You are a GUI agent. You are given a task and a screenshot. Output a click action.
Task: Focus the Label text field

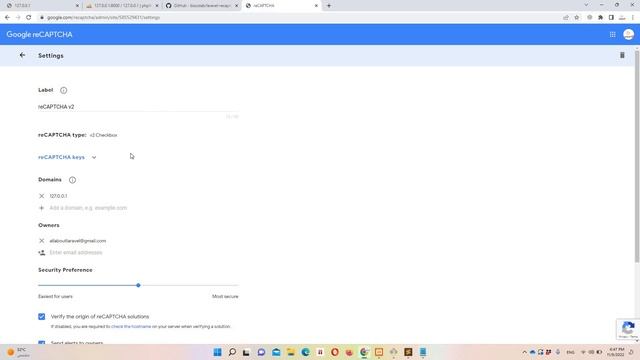[x=138, y=107]
